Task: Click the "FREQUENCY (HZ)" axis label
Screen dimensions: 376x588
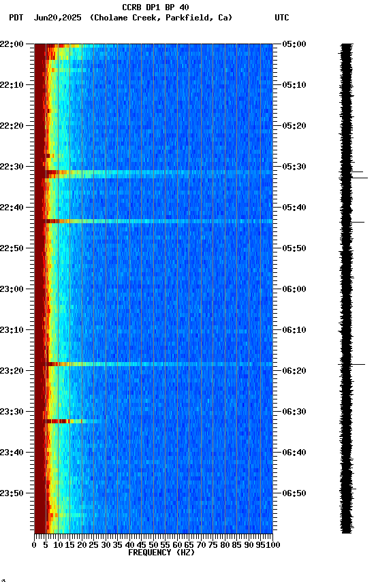Action: click(161, 553)
